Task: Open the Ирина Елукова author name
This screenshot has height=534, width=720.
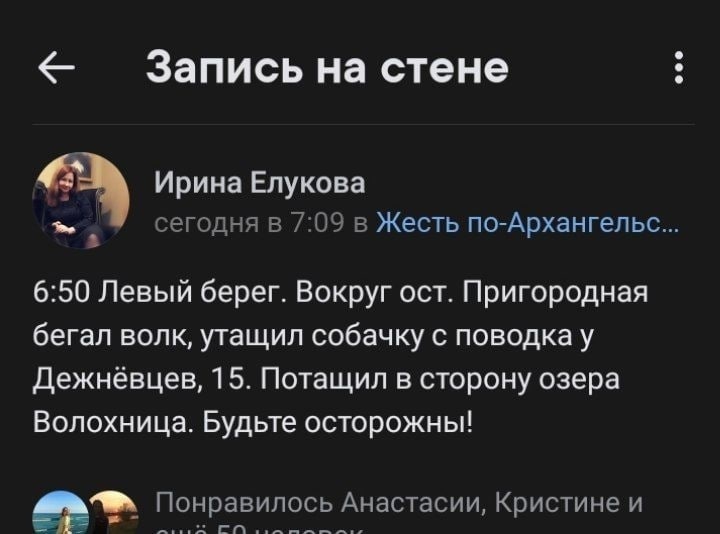Action: pos(259,182)
